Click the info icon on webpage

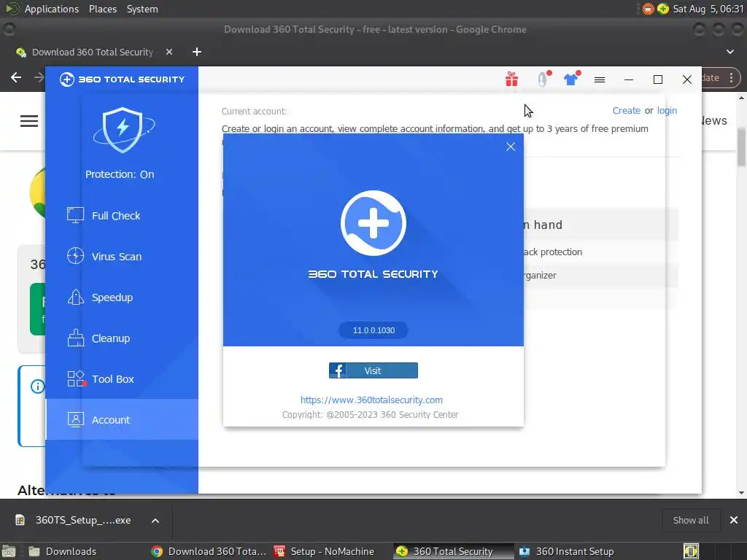click(38, 386)
